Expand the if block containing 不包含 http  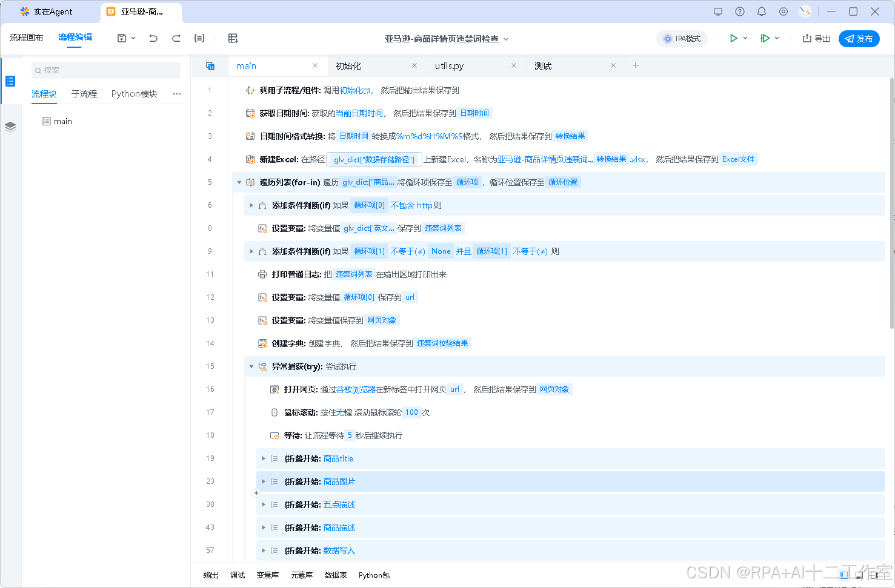[251, 205]
